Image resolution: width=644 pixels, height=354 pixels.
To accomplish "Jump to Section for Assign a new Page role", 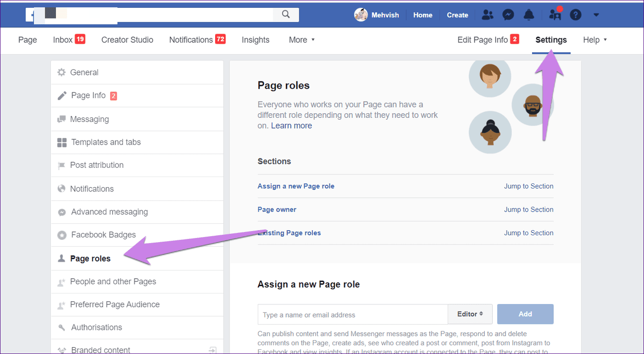I will (529, 186).
